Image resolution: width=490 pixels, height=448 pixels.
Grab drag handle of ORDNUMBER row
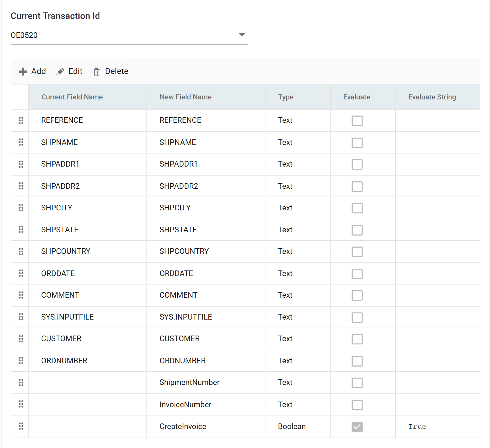(x=21, y=360)
